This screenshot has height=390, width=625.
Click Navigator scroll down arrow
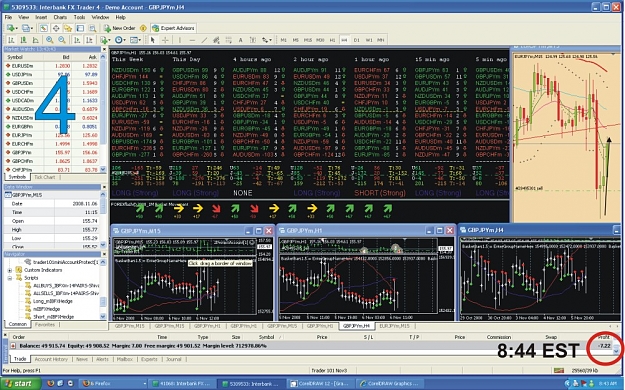[x=103, y=317]
